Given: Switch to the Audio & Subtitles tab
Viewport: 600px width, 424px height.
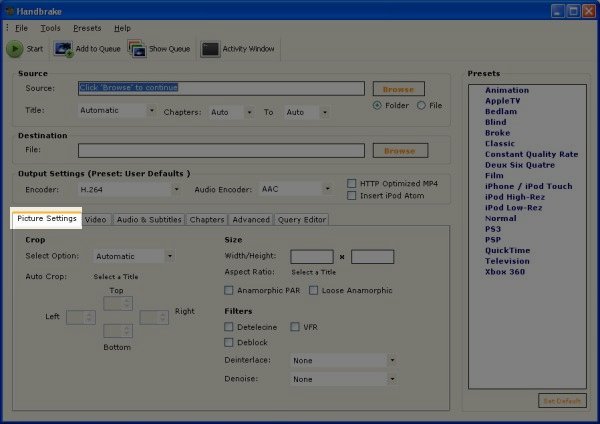Looking at the screenshot, I should pyautogui.click(x=148, y=219).
